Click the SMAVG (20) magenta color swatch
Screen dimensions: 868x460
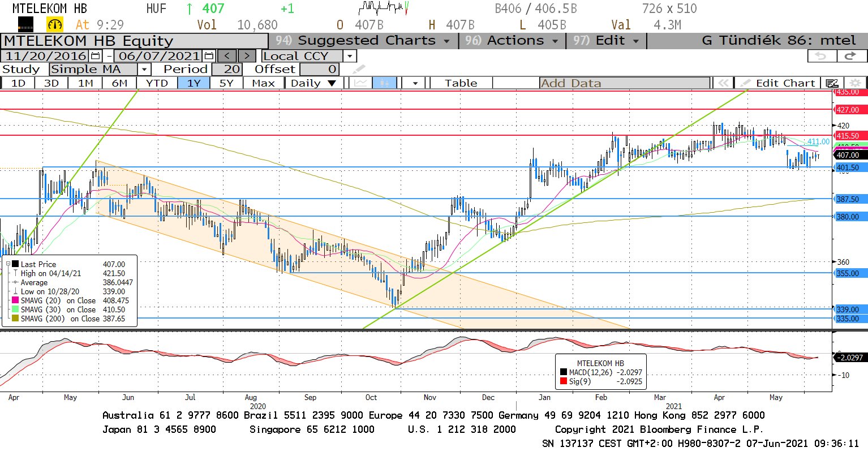tap(15, 300)
